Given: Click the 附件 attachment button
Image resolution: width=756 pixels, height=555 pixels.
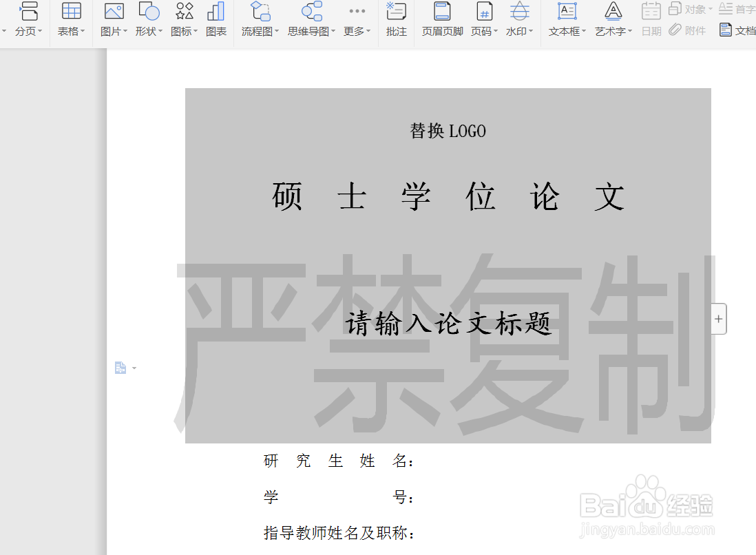Looking at the screenshot, I should [x=687, y=30].
